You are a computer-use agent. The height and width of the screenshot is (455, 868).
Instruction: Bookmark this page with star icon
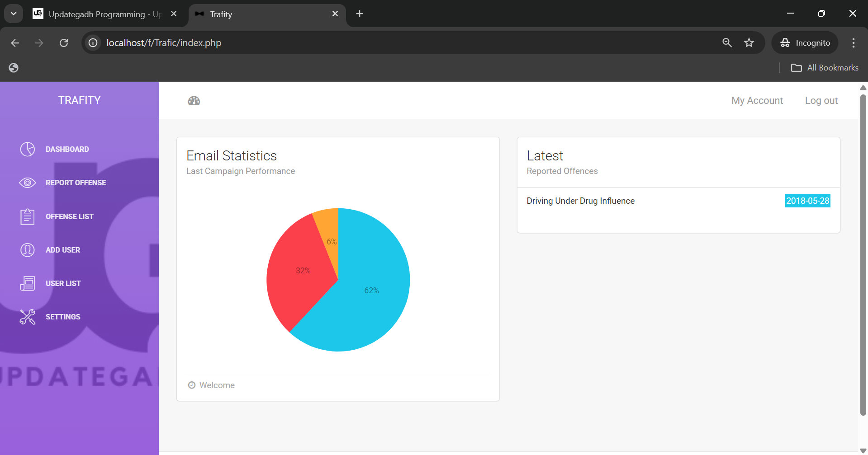point(749,43)
